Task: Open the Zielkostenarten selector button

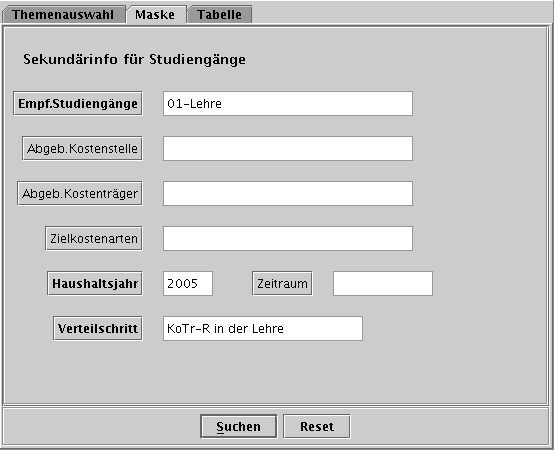Action: coord(94,238)
